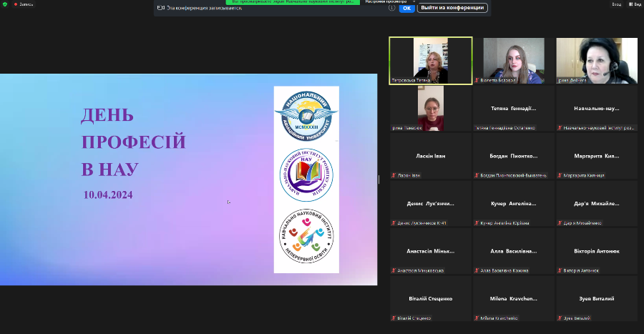This screenshot has height=334, width=644.
Task: Click muted mic icon for Денис Лук'янчиков
Action: [x=394, y=223]
